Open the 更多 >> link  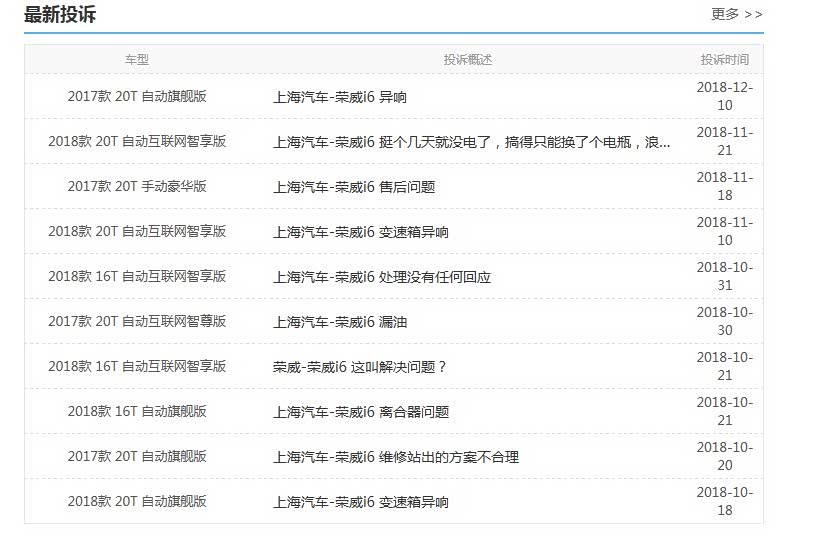tap(736, 14)
